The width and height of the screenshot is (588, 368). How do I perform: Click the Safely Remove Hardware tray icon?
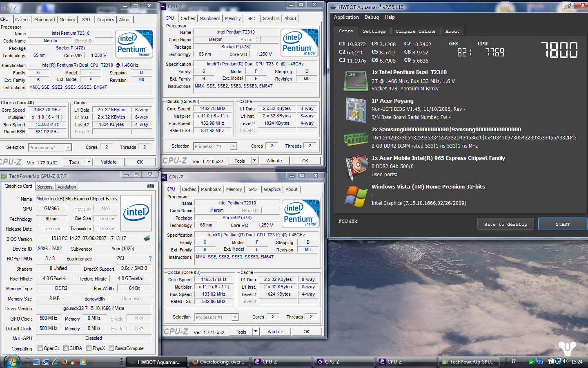[x=532, y=361]
